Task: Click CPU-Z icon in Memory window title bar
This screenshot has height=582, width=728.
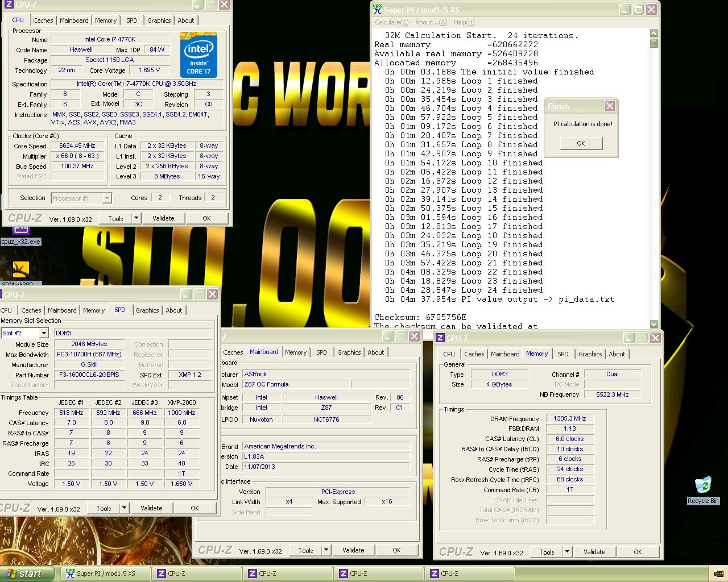Action: (x=440, y=338)
